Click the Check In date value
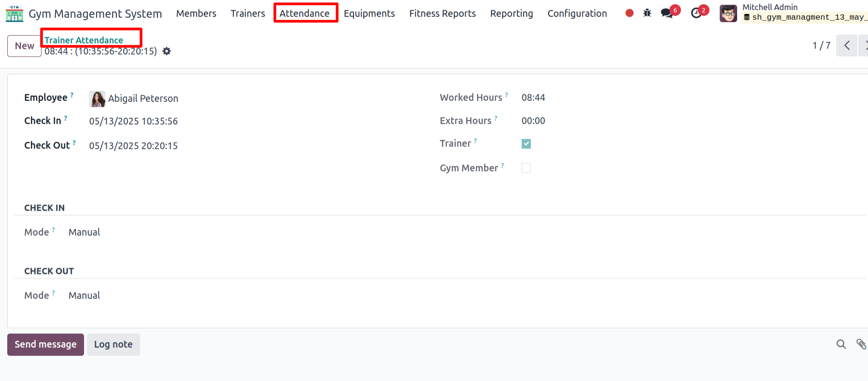Image resolution: width=868 pixels, height=381 pixels. click(x=133, y=121)
